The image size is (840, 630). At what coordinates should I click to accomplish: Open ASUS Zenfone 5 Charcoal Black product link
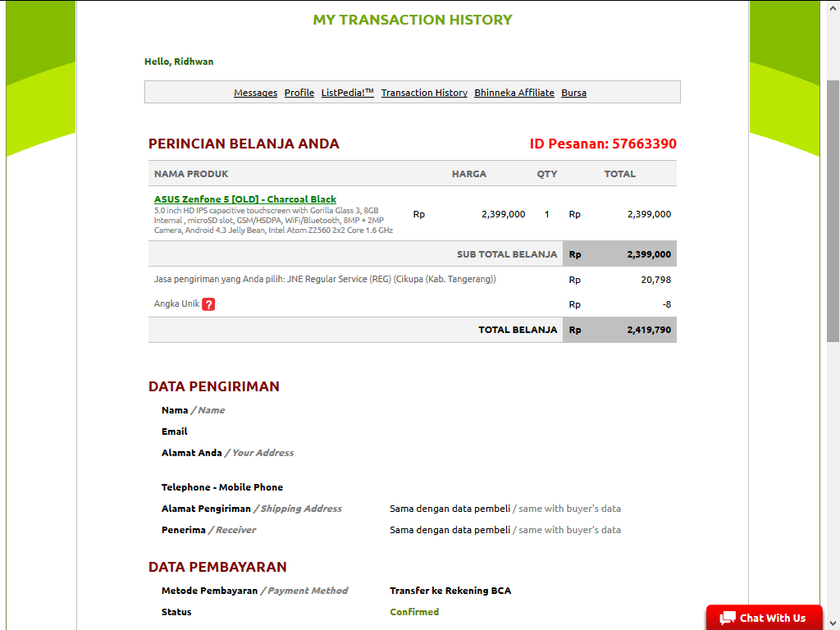click(x=245, y=199)
